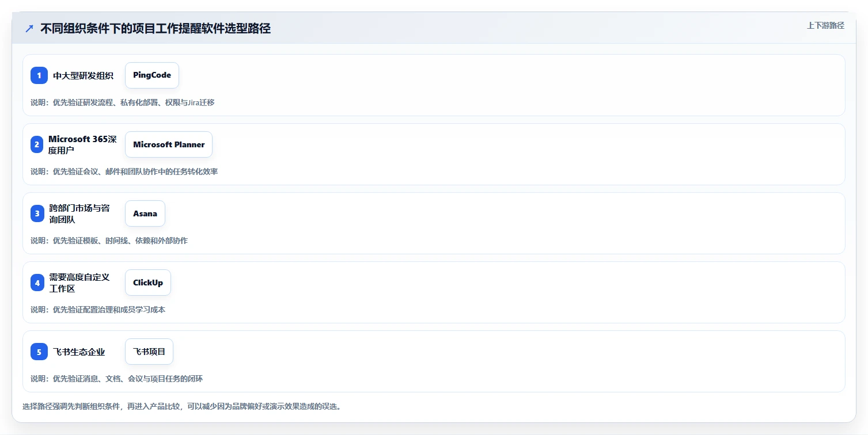The image size is (868, 435).
Task: Select the PingCode product chip
Action: click(x=152, y=75)
